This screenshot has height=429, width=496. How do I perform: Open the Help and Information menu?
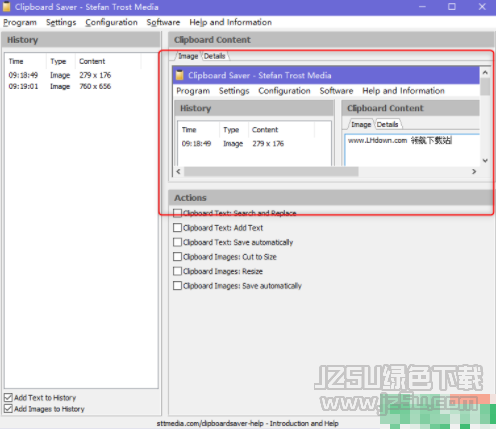pyautogui.click(x=230, y=22)
